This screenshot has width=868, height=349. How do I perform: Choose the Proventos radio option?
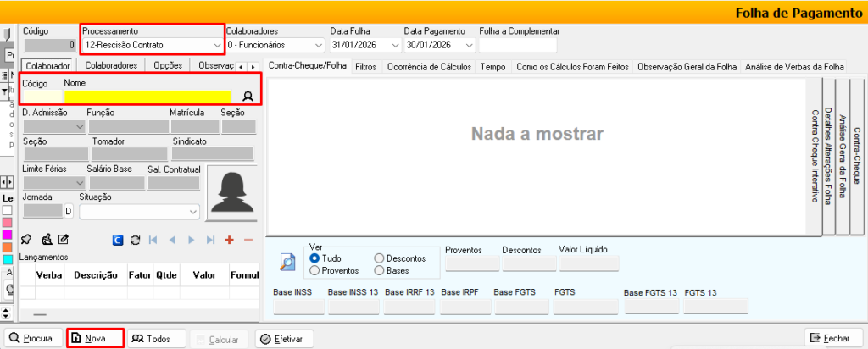pos(314,270)
